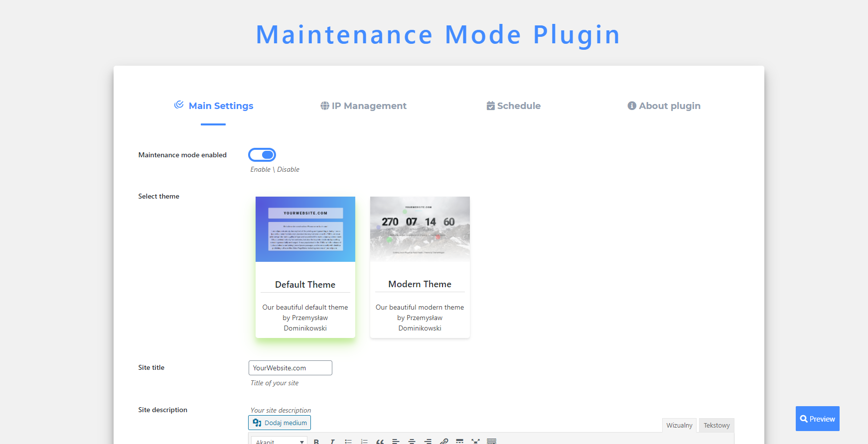Switch editor to Wizualny tab

pyautogui.click(x=679, y=425)
